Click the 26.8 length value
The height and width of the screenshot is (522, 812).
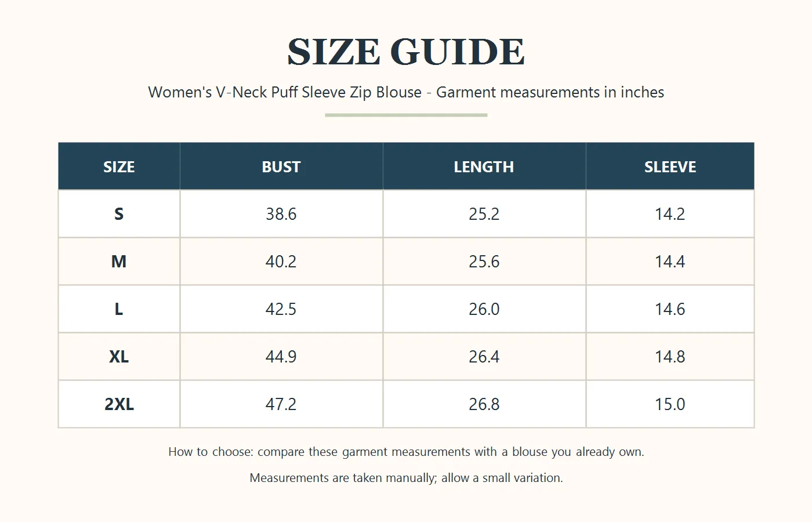tap(484, 404)
